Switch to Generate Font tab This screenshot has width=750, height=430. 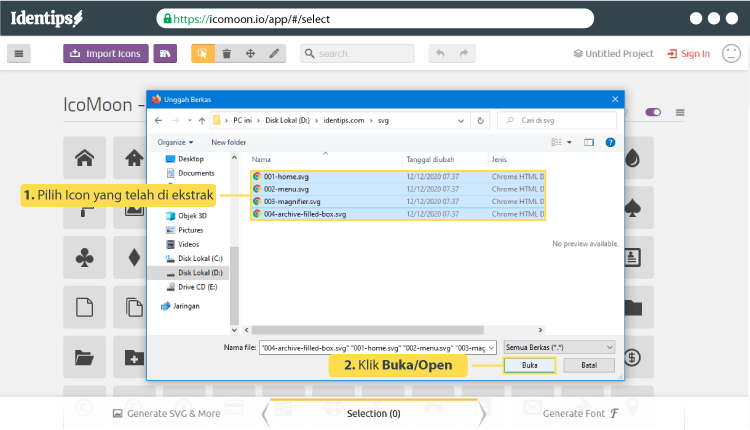pos(580,413)
